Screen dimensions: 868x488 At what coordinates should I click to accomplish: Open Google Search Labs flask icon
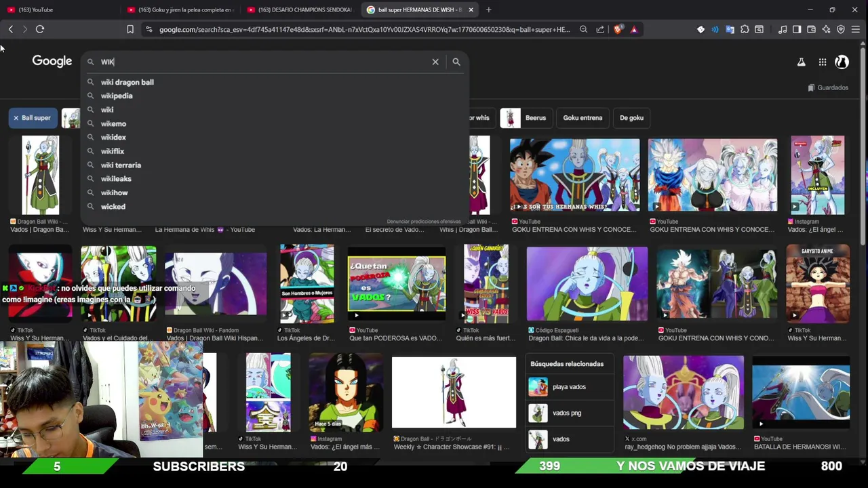point(801,62)
